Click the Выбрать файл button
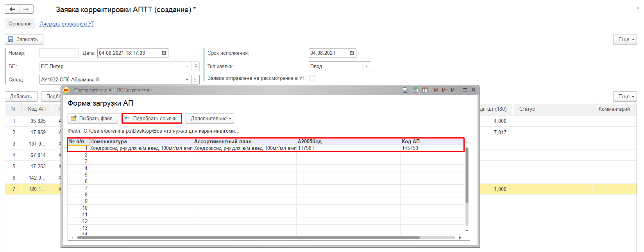This screenshot has height=252, width=644. 93,119
